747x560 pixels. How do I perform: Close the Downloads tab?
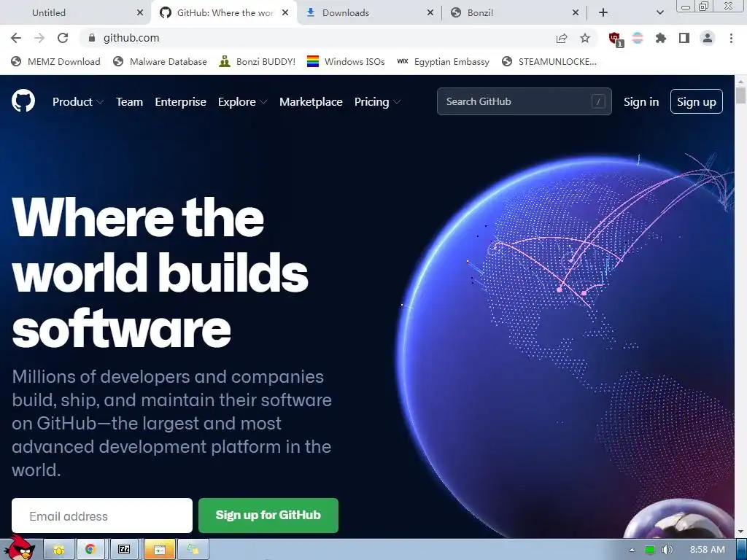[x=430, y=13]
